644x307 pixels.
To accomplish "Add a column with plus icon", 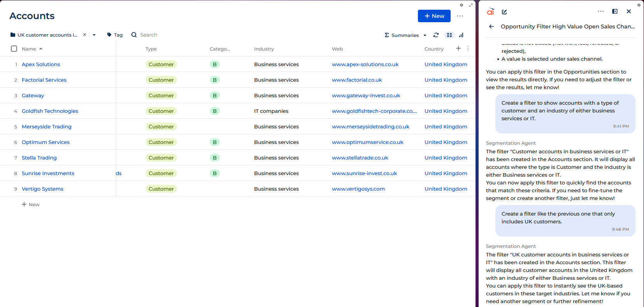I will pos(458,48).
